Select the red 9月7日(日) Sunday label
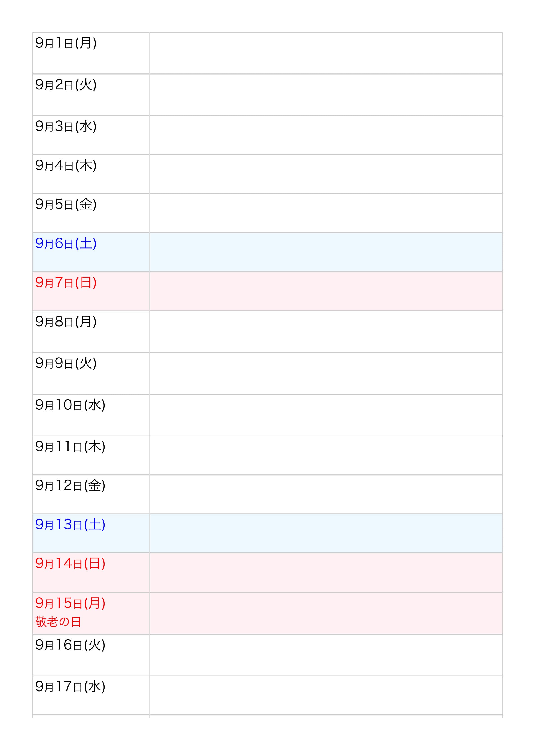The image size is (535, 756). coord(66,282)
